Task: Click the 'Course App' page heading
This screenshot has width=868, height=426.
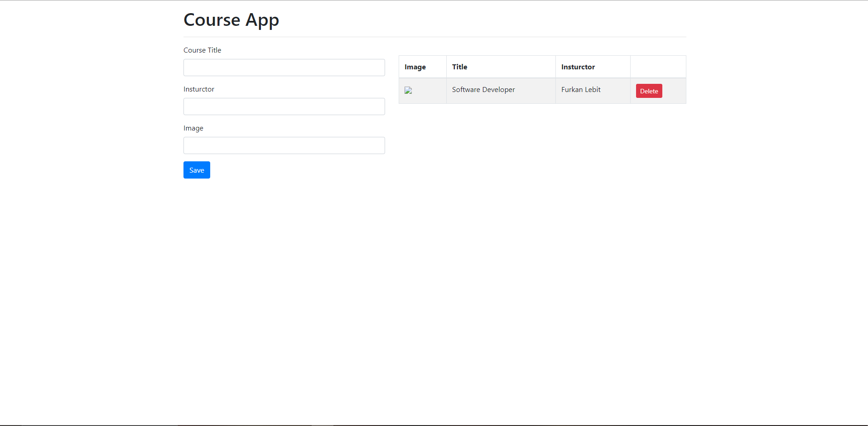Action: pos(231,20)
